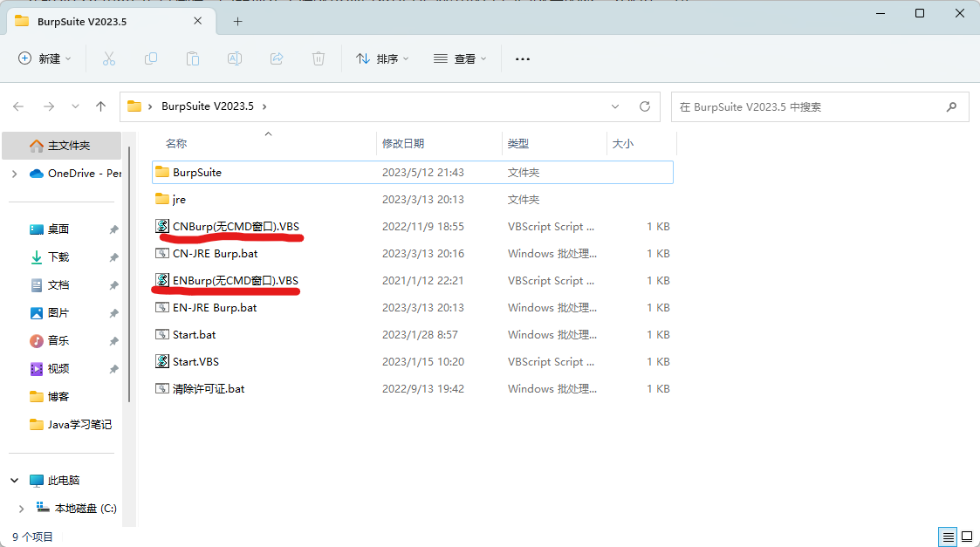Open a new tab with the plus button
Screen dimensions: 980x547
tap(237, 21)
